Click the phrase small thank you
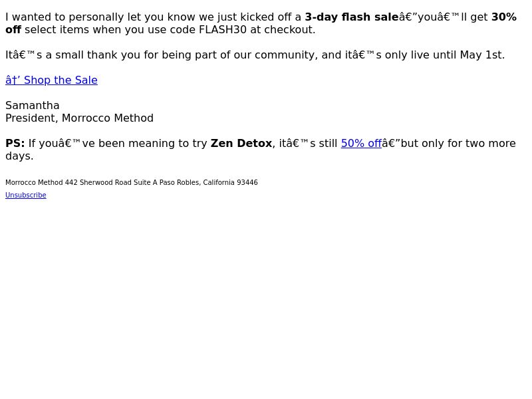The image size is (532, 399). tap(98, 55)
